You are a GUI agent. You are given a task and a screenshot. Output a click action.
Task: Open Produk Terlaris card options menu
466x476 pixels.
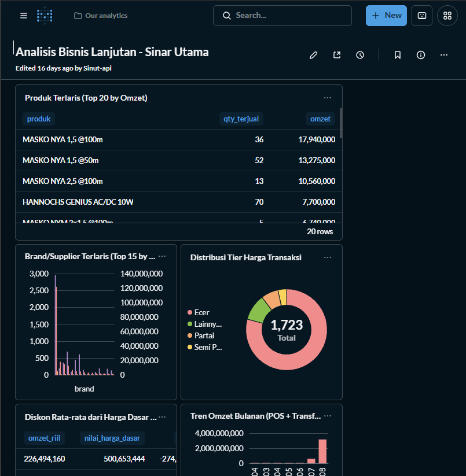coord(328,98)
